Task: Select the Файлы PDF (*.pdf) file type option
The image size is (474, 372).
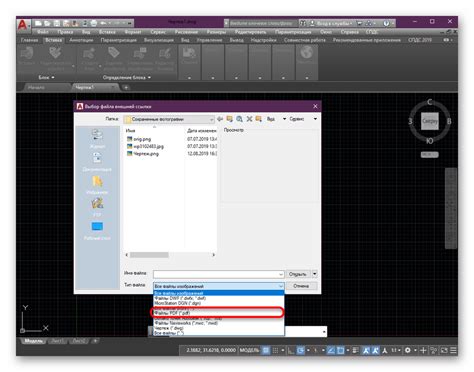Action: (x=218, y=313)
